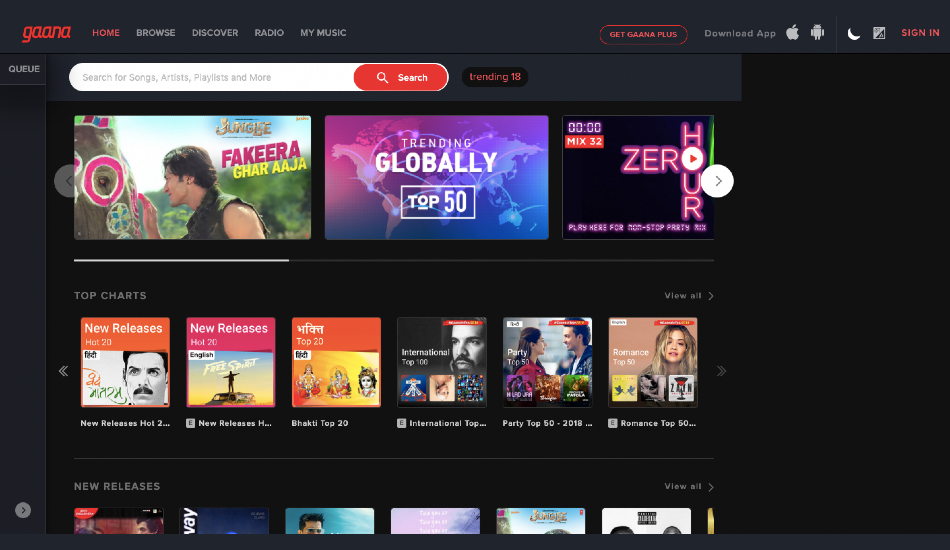
Task: Open Fakeera Ghar Aaja banner
Action: coord(193,177)
